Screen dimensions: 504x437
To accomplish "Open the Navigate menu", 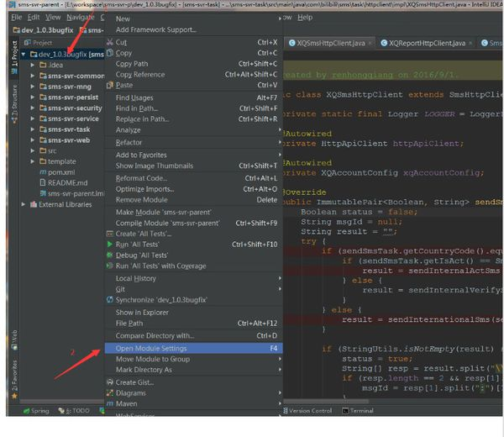I will [81, 18].
